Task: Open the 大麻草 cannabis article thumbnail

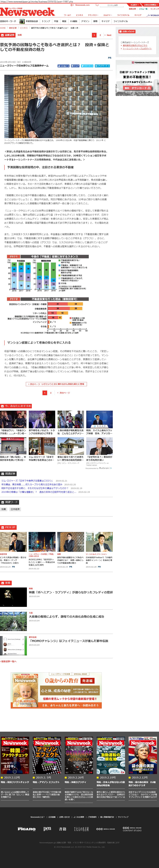Action: (x=13, y=621)
